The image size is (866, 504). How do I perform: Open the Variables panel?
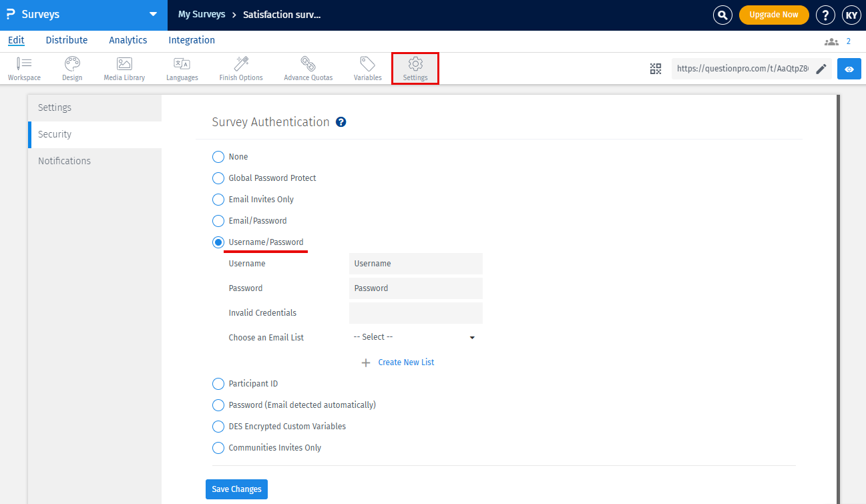(367, 67)
